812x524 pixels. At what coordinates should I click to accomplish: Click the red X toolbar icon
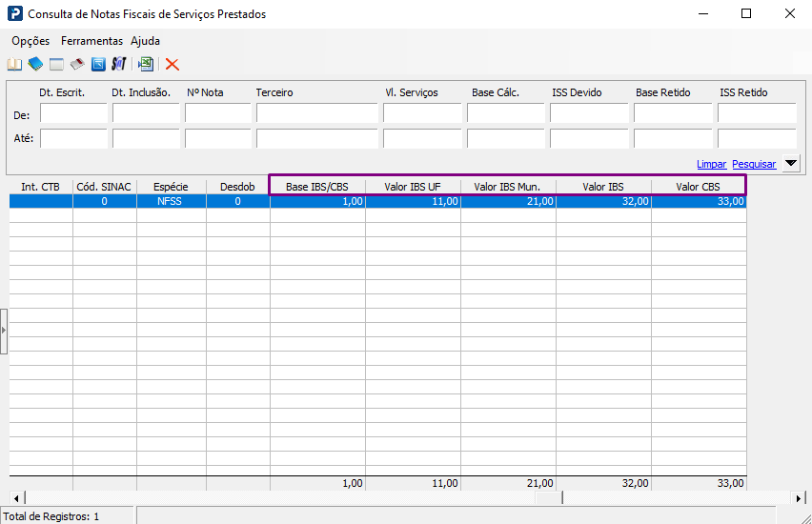click(172, 64)
